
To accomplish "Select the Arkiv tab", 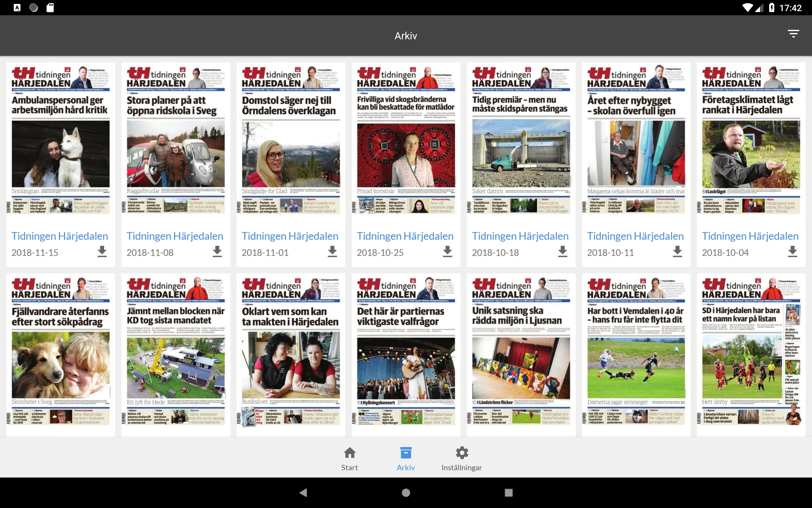I will coord(406,458).
